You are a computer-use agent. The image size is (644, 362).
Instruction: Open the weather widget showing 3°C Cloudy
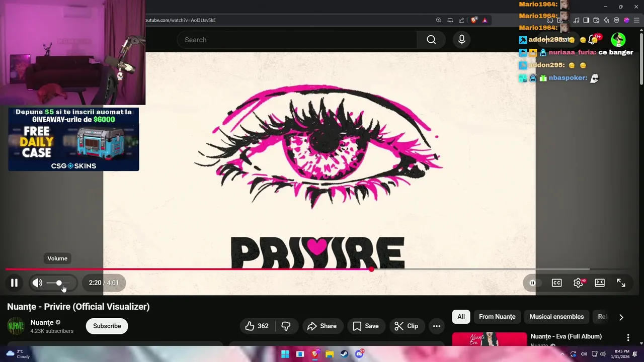pos(17,354)
